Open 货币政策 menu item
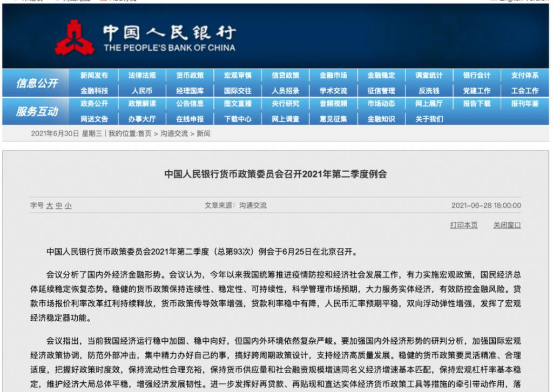Image resolution: width=553 pixels, height=392 pixels. [190, 76]
